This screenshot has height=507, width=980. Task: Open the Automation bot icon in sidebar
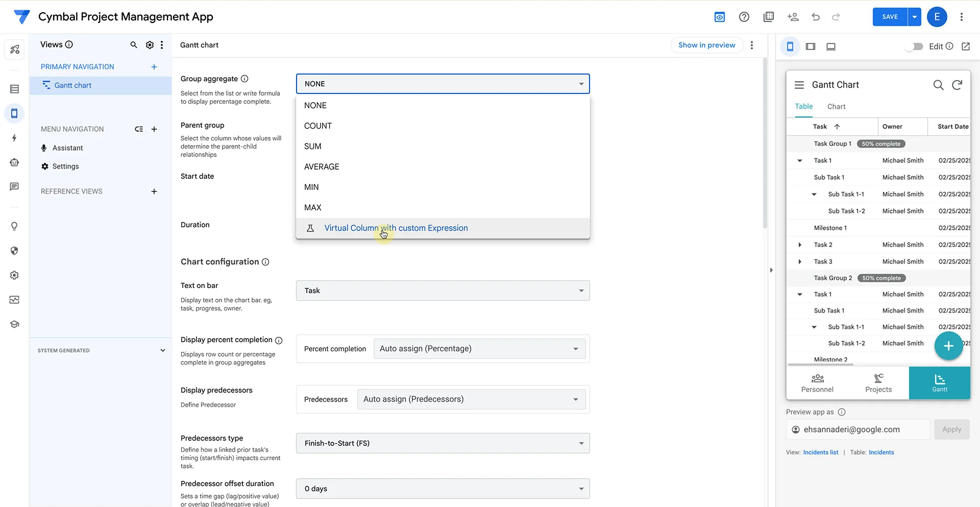coord(14,162)
